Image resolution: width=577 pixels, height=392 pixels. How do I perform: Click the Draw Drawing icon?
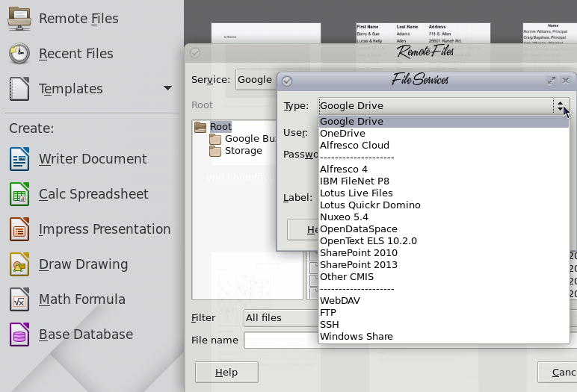pyautogui.click(x=19, y=264)
